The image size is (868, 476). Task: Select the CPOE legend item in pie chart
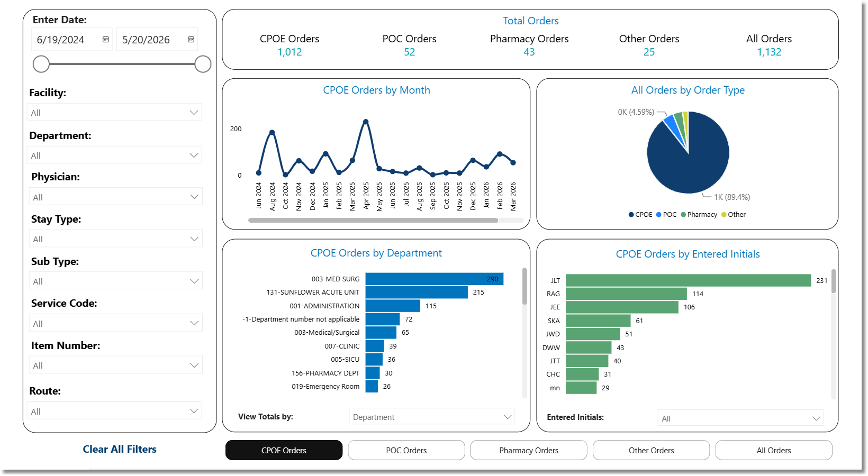click(x=640, y=214)
